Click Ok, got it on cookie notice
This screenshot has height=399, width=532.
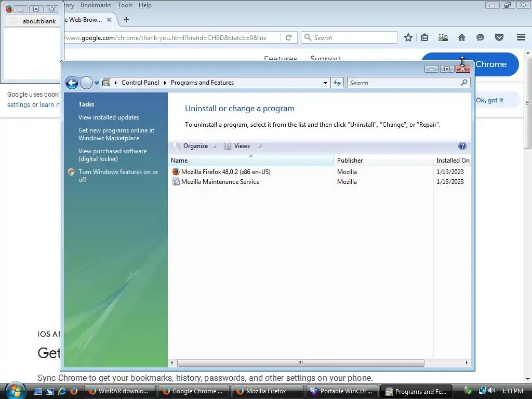(x=489, y=100)
